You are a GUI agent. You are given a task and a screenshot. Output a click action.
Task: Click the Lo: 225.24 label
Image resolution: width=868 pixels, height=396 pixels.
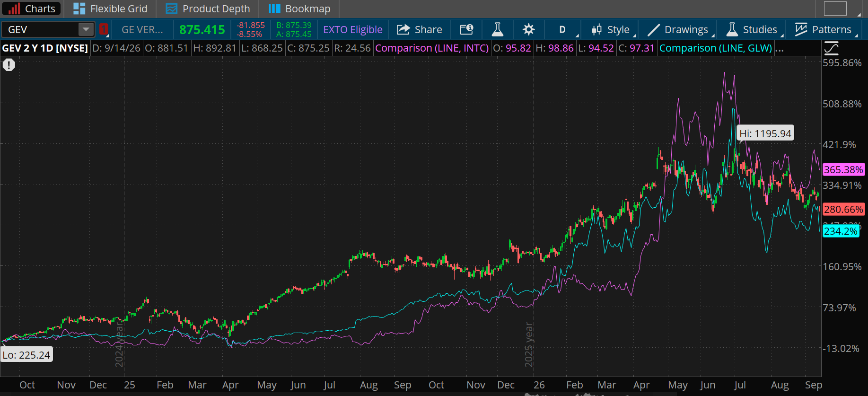pyautogui.click(x=26, y=355)
